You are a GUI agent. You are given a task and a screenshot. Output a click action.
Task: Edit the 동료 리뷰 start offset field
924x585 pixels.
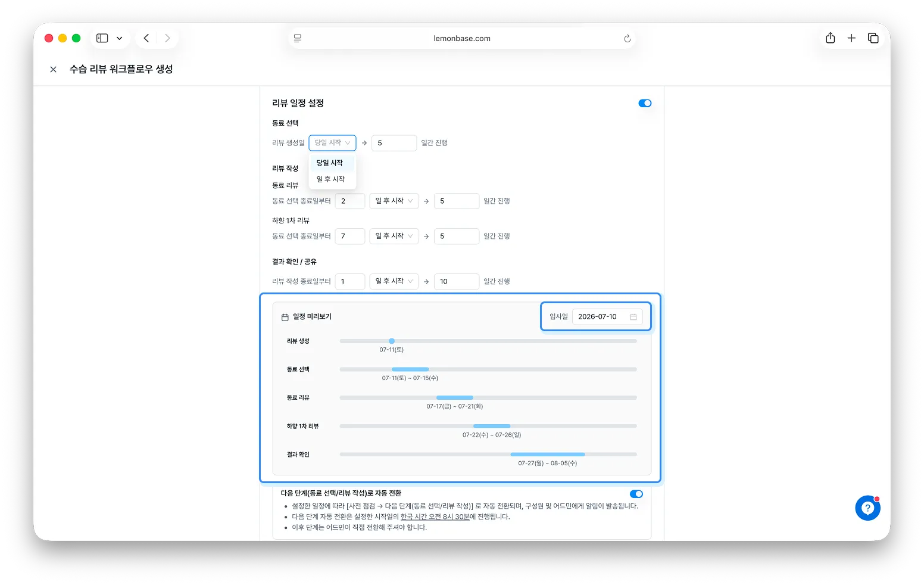tap(350, 201)
